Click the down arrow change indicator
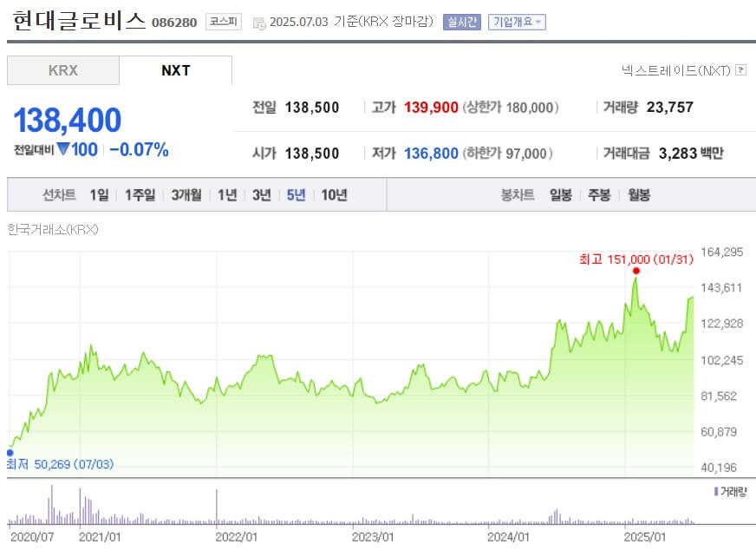 [63, 149]
